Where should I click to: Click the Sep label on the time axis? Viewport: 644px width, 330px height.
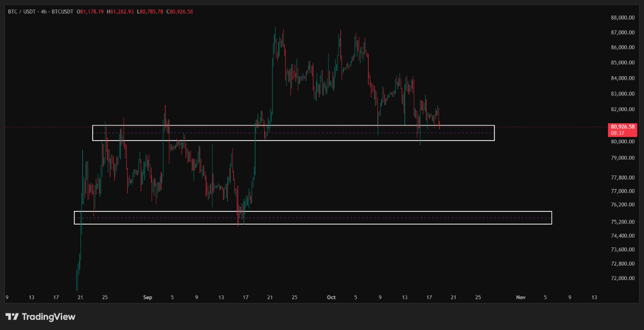[x=148, y=297]
